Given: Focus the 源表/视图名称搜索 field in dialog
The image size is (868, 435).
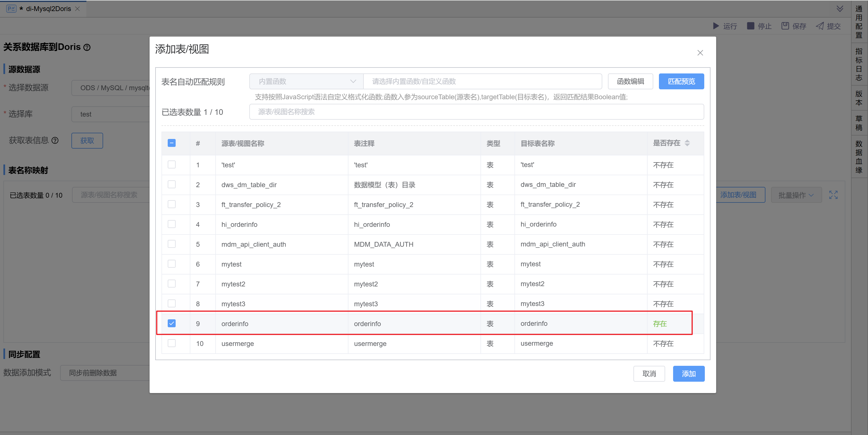Looking at the screenshot, I should click(476, 112).
